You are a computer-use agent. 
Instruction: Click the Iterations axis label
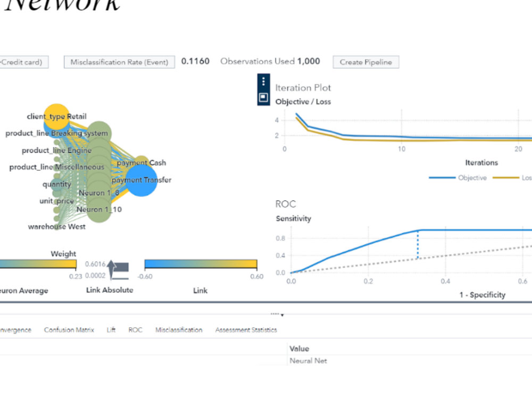(481, 163)
